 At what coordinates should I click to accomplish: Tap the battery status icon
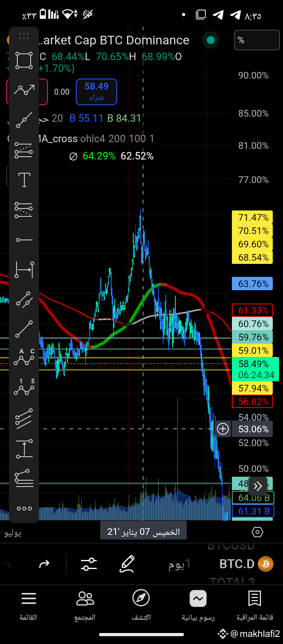coord(43,14)
